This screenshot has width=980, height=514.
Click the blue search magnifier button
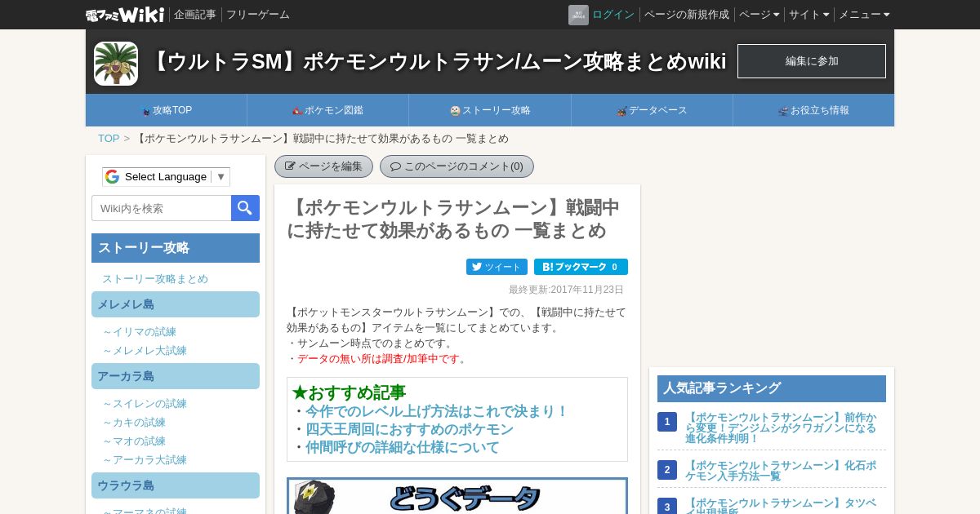(x=245, y=208)
